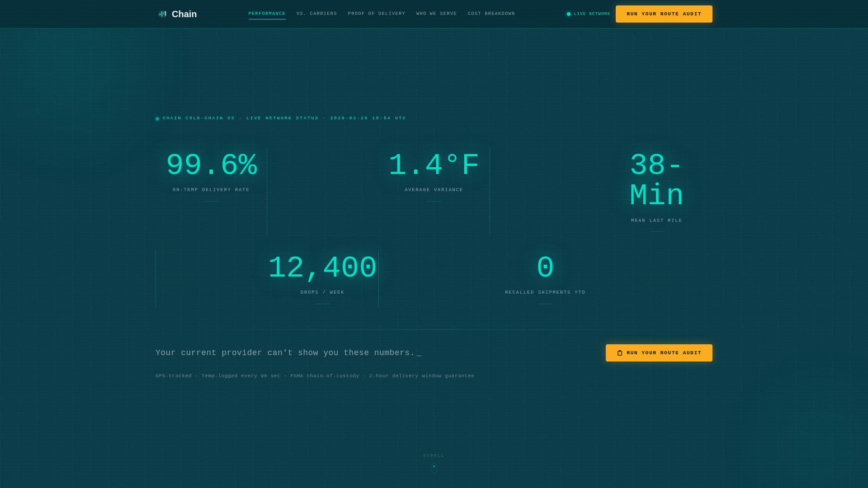868x488 pixels.
Task: Click the Chain logo icon in header
Action: click(162, 14)
